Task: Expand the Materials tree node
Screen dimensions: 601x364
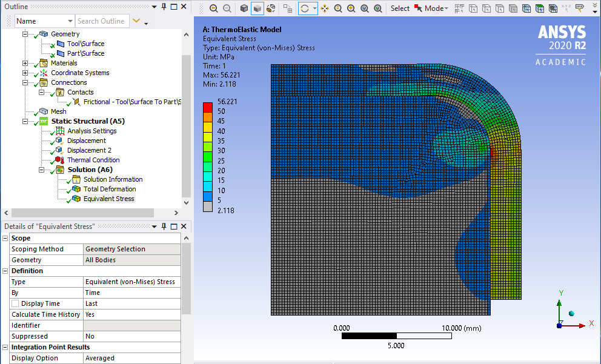Action: pyautogui.click(x=25, y=63)
